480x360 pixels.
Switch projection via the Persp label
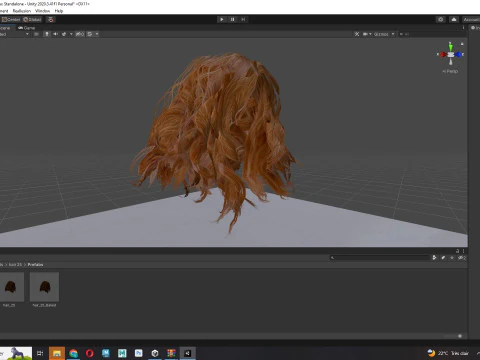pos(450,71)
